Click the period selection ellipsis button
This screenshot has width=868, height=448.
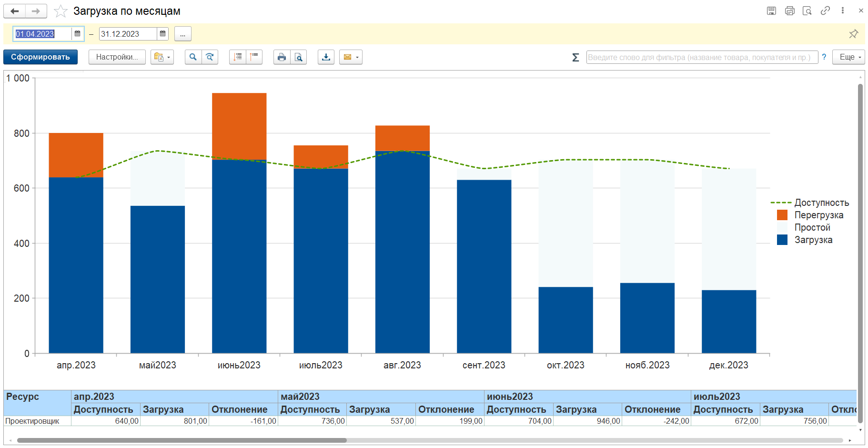(x=183, y=34)
